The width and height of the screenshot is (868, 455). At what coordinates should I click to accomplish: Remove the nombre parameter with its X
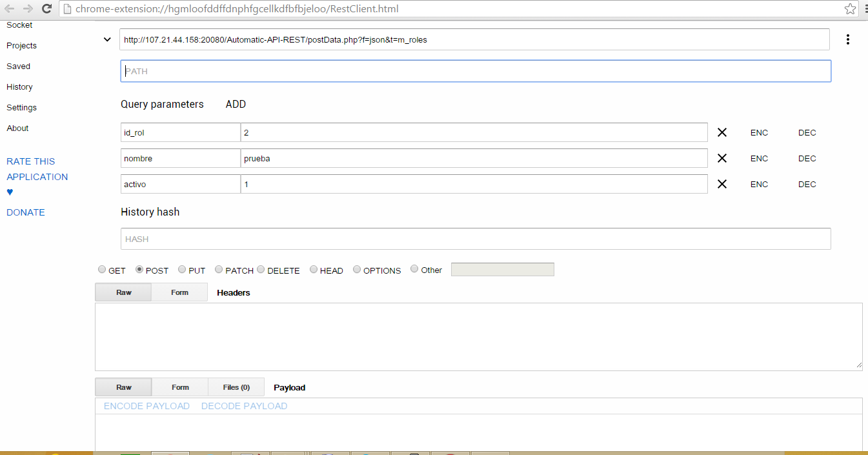(x=722, y=158)
